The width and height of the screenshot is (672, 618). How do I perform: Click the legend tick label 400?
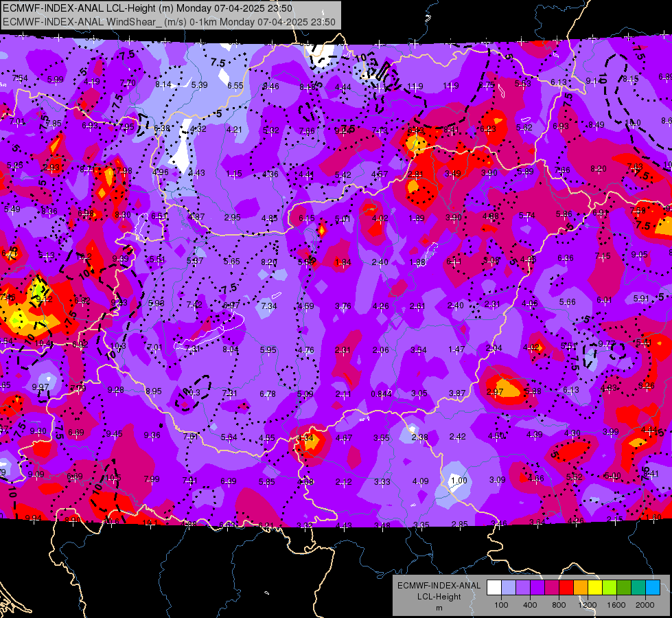pyautogui.click(x=530, y=605)
